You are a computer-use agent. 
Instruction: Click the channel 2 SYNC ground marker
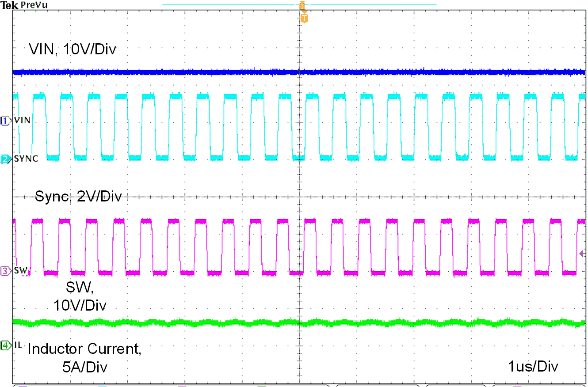(6, 159)
